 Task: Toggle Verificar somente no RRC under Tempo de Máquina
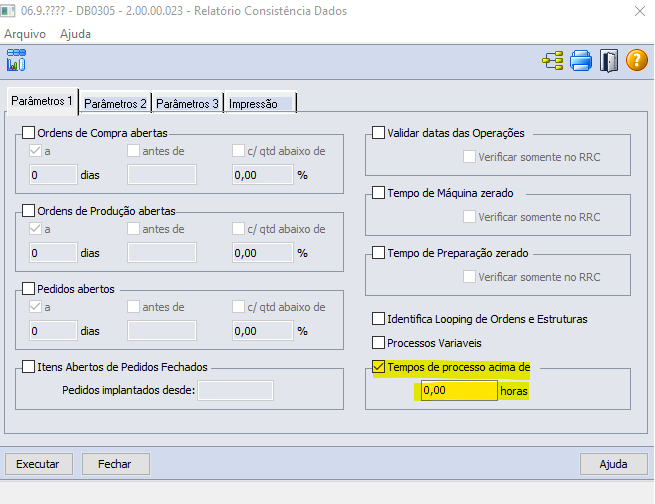point(469,217)
